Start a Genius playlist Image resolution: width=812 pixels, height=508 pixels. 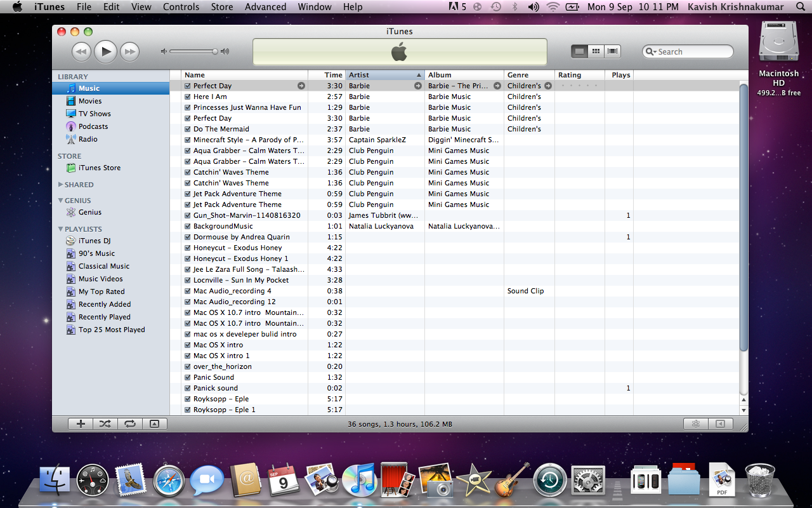[x=695, y=424]
